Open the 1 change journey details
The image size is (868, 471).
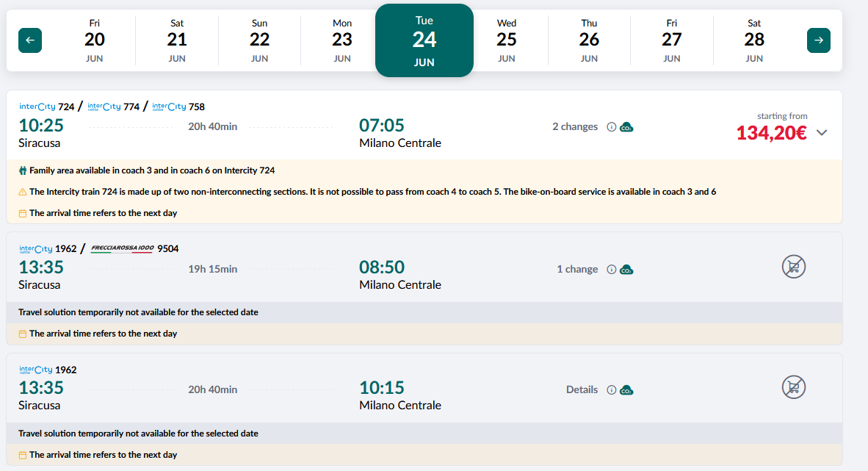(x=576, y=270)
